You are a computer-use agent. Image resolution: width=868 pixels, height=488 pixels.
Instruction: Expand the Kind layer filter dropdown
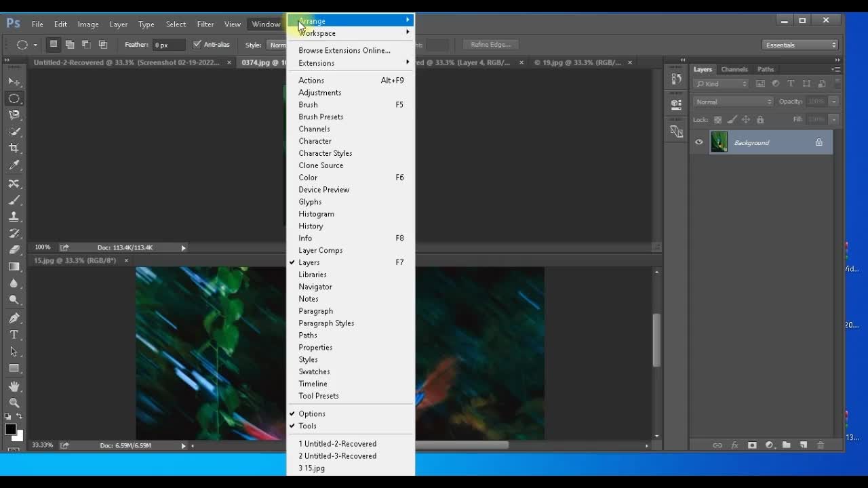pos(721,84)
